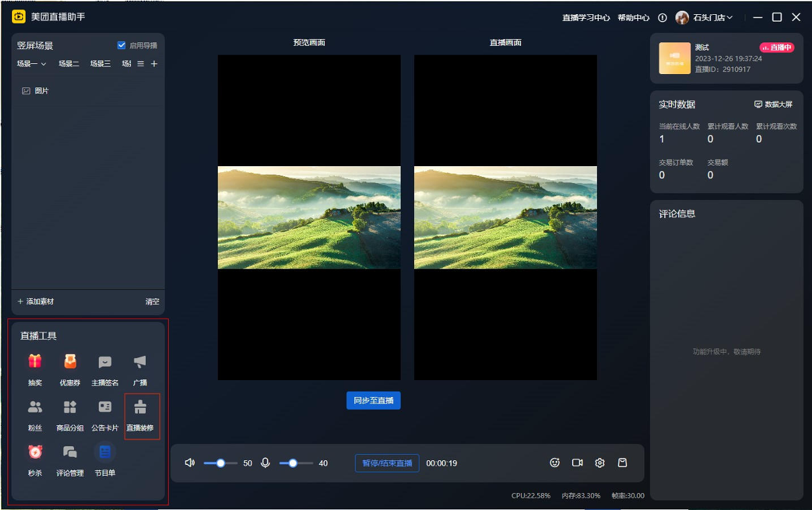Open the 粉丝 fans tool
This screenshot has width=812, height=510.
35,414
